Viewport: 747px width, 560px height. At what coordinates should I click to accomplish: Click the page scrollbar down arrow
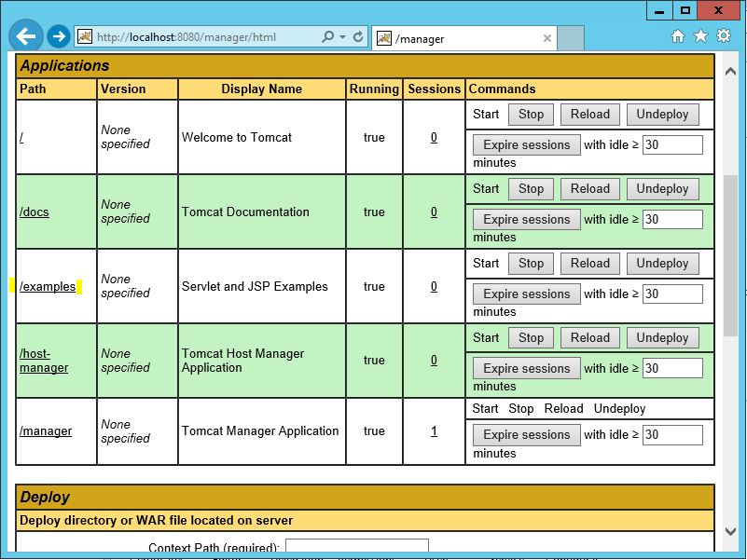pyautogui.click(x=730, y=531)
